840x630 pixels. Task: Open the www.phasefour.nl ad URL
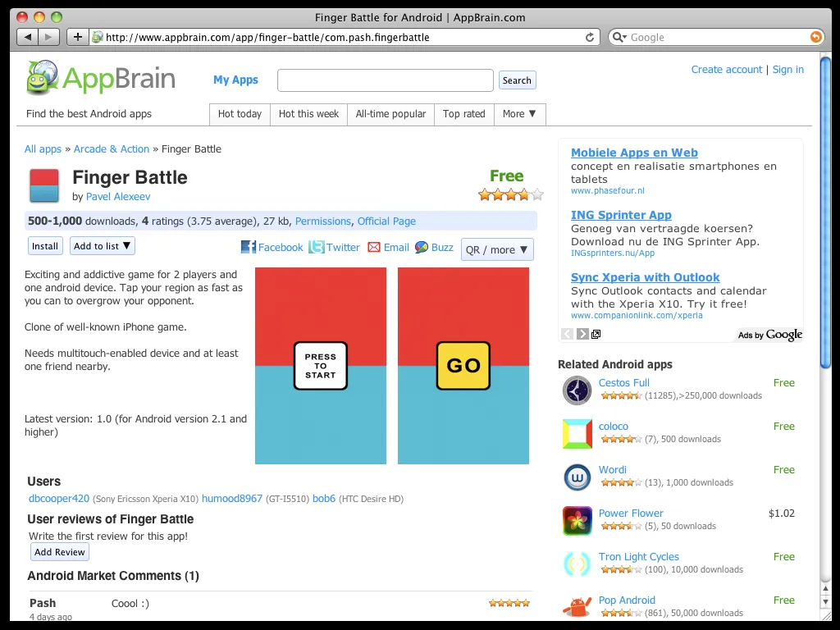pos(608,190)
